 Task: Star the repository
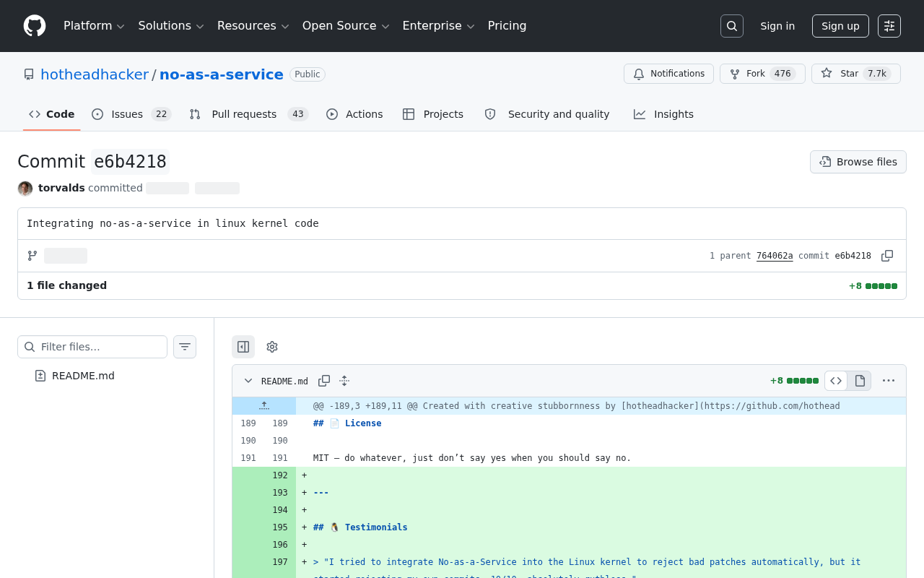(856, 74)
